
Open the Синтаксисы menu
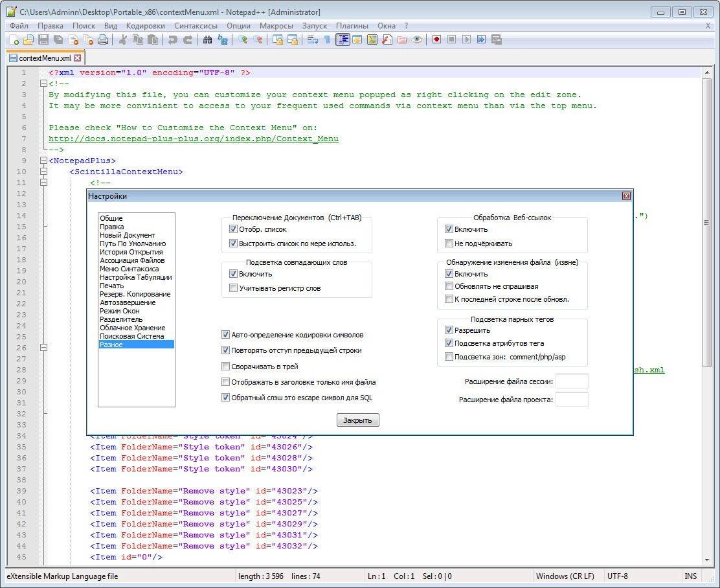[x=196, y=26]
